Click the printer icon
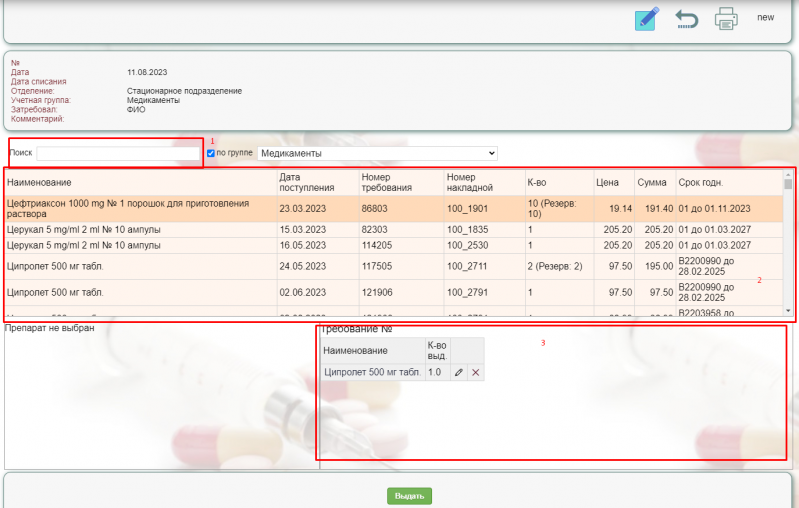Screen dimensions: 799x508 click(x=726, y=19)
